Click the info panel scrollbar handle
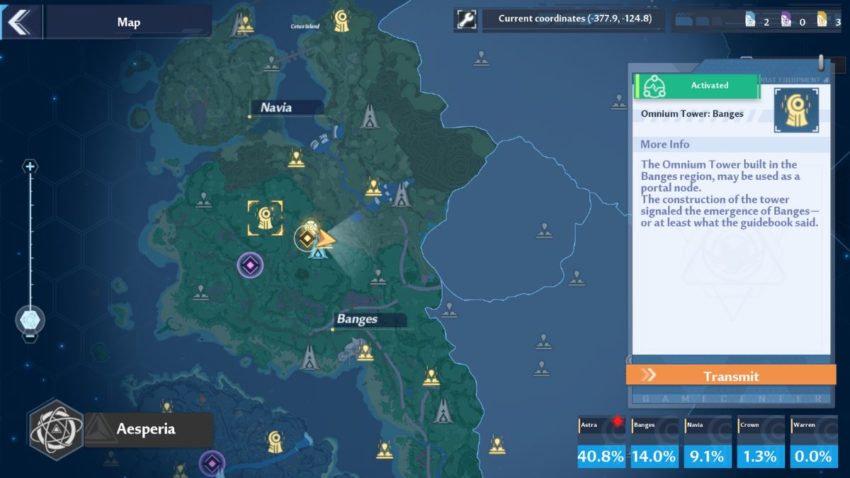This screenshot has height=478, width=850. tap(821, 62)
